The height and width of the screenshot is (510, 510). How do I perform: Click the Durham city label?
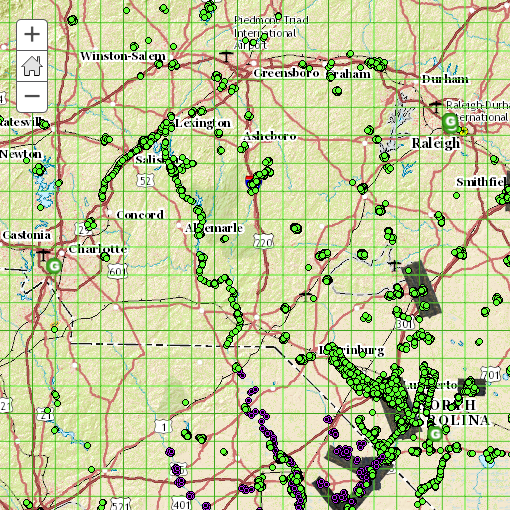pos(445,79)
